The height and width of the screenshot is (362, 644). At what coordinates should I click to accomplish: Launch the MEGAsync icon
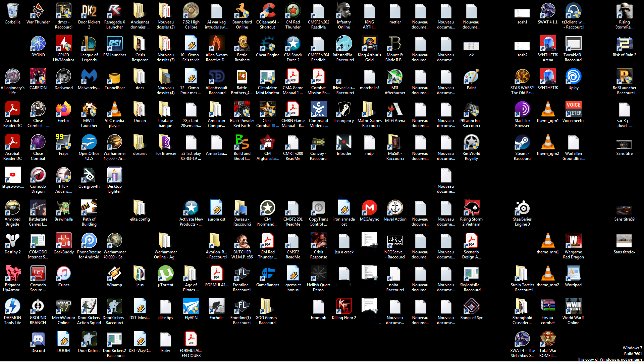click(369, 210)
